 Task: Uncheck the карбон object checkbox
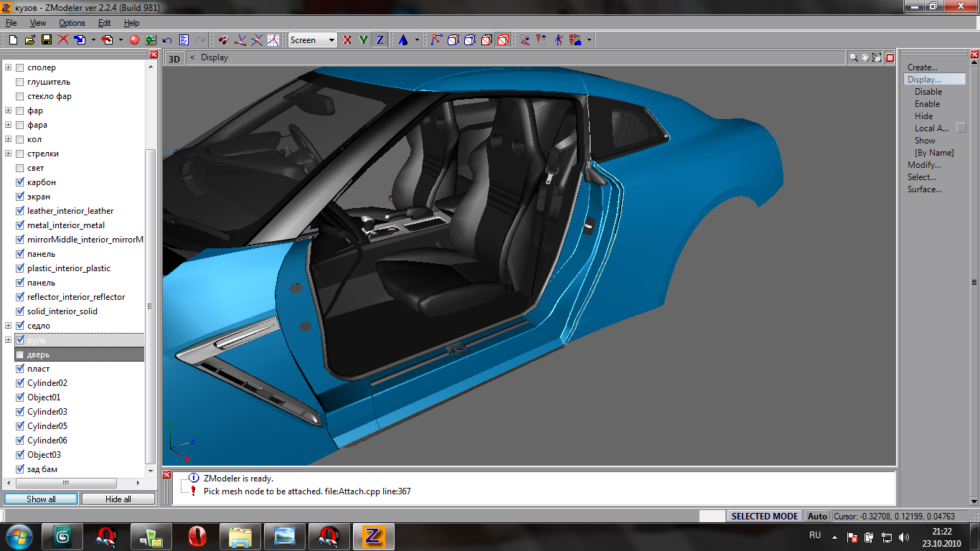coord(20,182)
